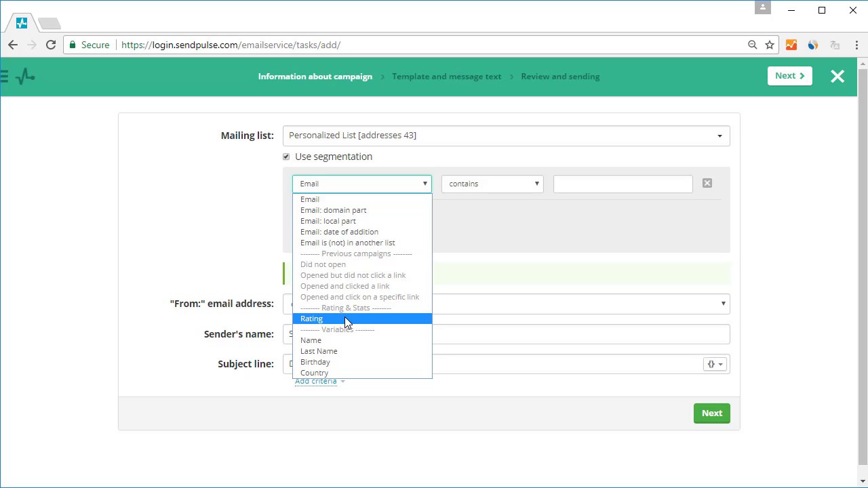
Task: Reload the current page
Action: [x=50, y=45]
